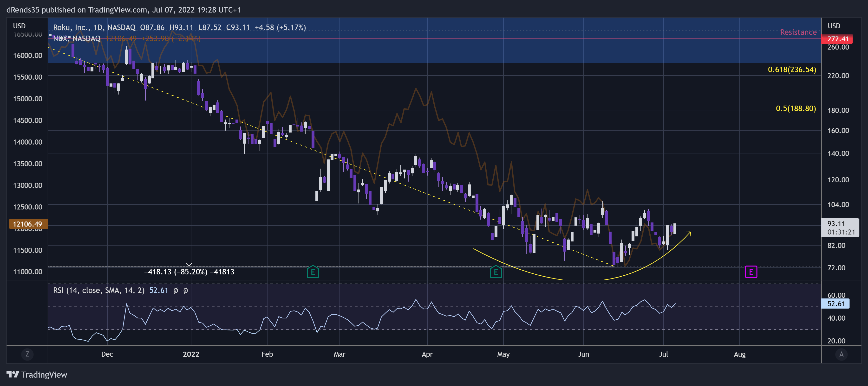868x386 pixels.
Task: Click the Jul label on time axis
Action: pyautogui.click(x=664, y=354)
